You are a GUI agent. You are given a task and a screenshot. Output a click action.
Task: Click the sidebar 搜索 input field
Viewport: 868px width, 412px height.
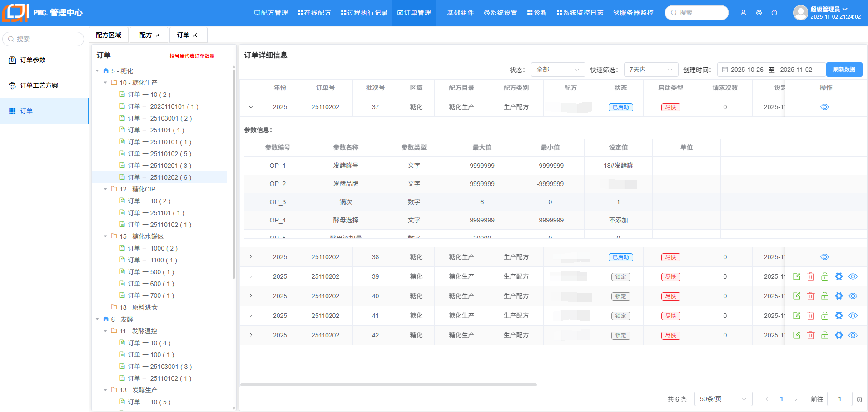coord(43,39)
